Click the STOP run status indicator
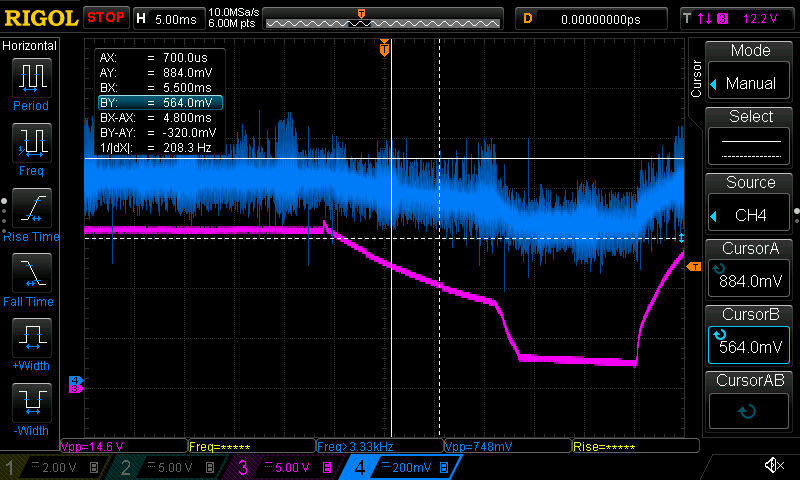The width and height of the screenshot is (800, 480). (106, 18)
